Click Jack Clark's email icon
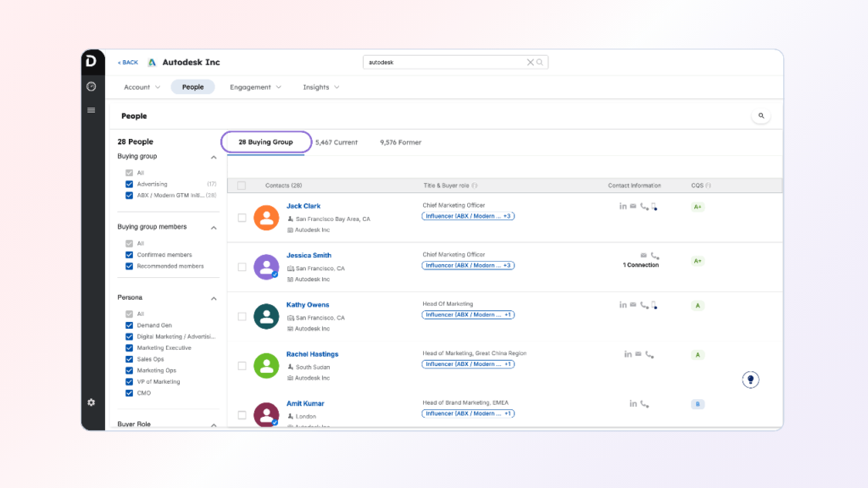Viewport: 868px width, 488px height. [633, 207]
